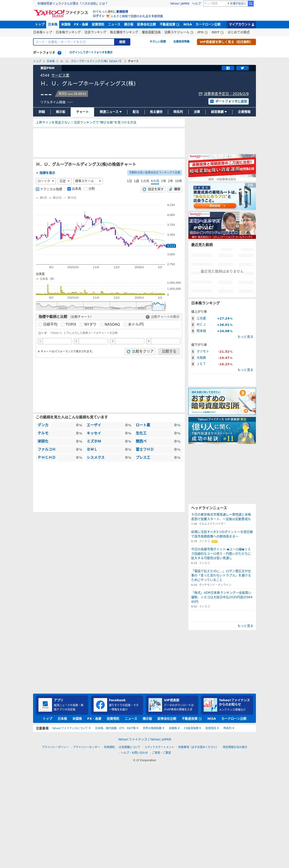The width and height of the screenshot is (289, 868).
Task: Open the ローソク chart type dropdown
Action: [x=46, y=181]
